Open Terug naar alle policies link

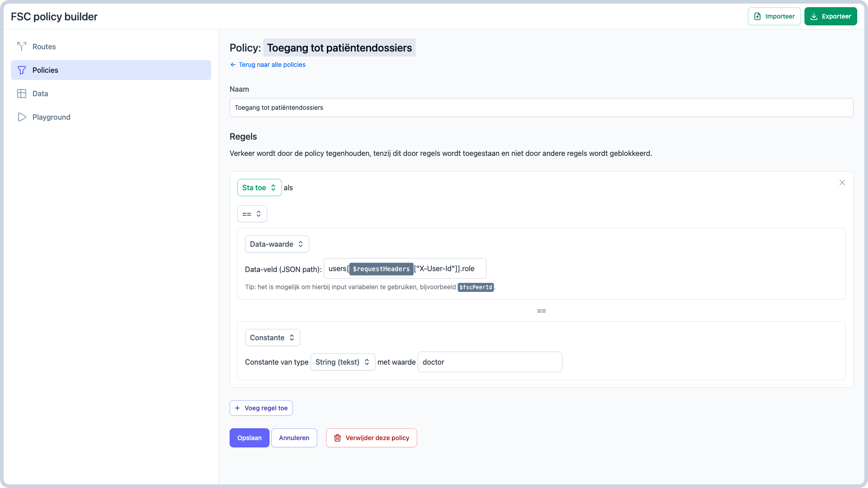[x=268, y=64]
